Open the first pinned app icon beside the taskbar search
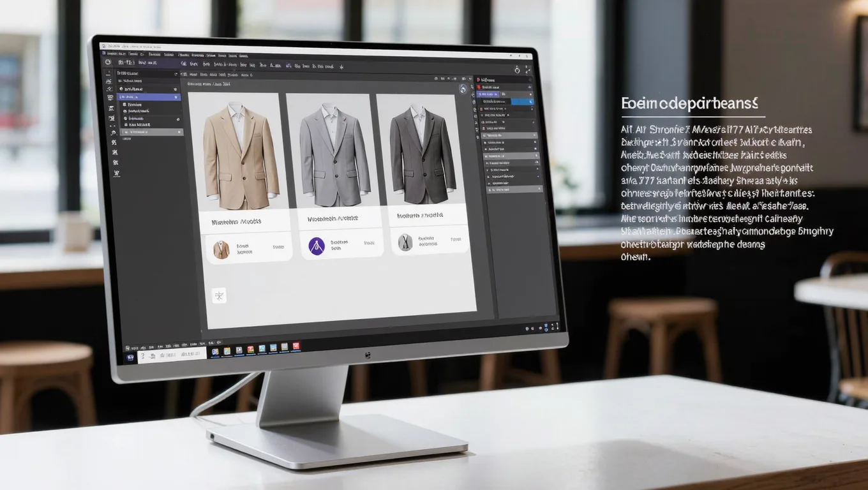 215,352
